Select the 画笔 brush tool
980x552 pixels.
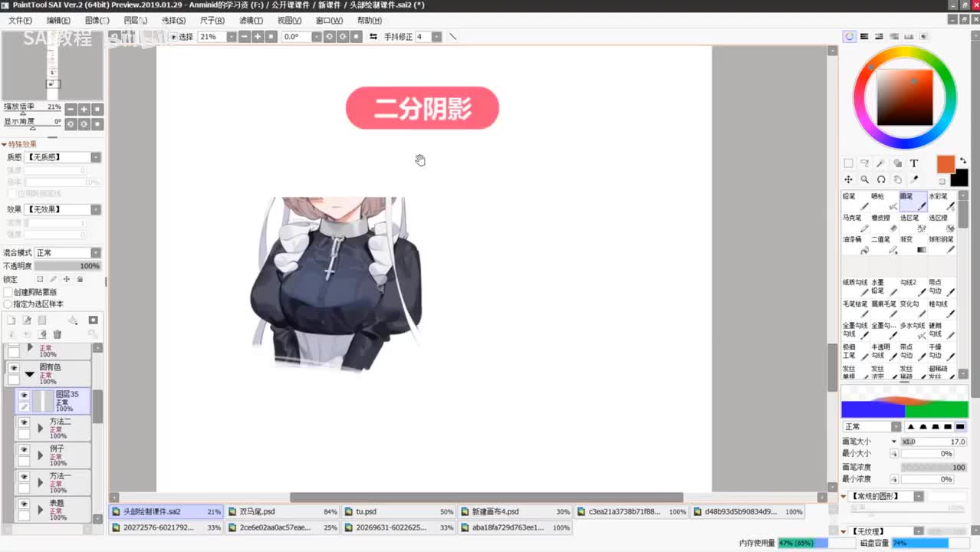click(x=913, y=202)
